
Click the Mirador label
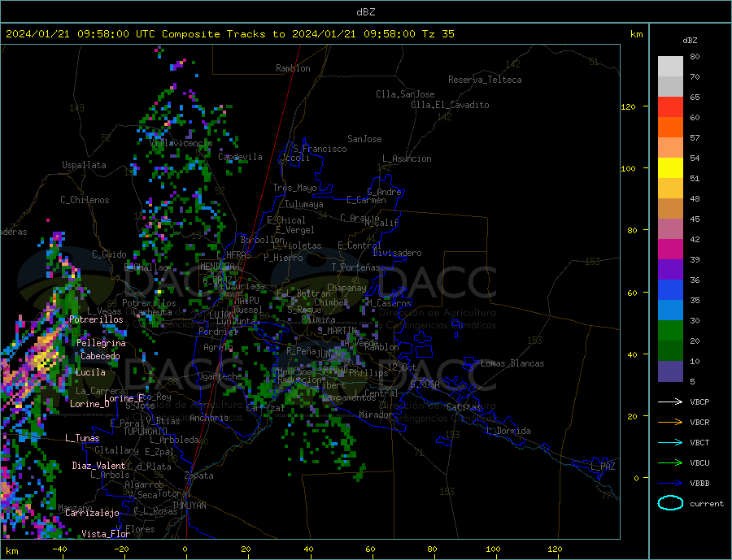point(376,415)
